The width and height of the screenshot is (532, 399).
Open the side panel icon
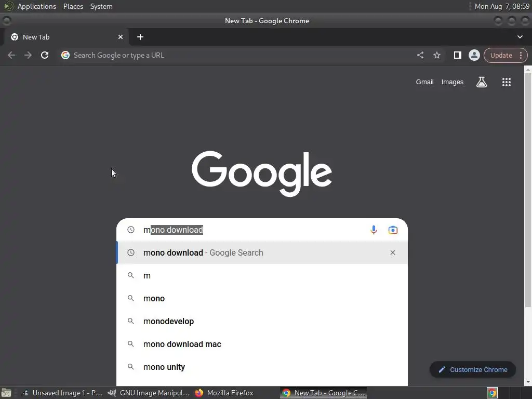(457, 55)
